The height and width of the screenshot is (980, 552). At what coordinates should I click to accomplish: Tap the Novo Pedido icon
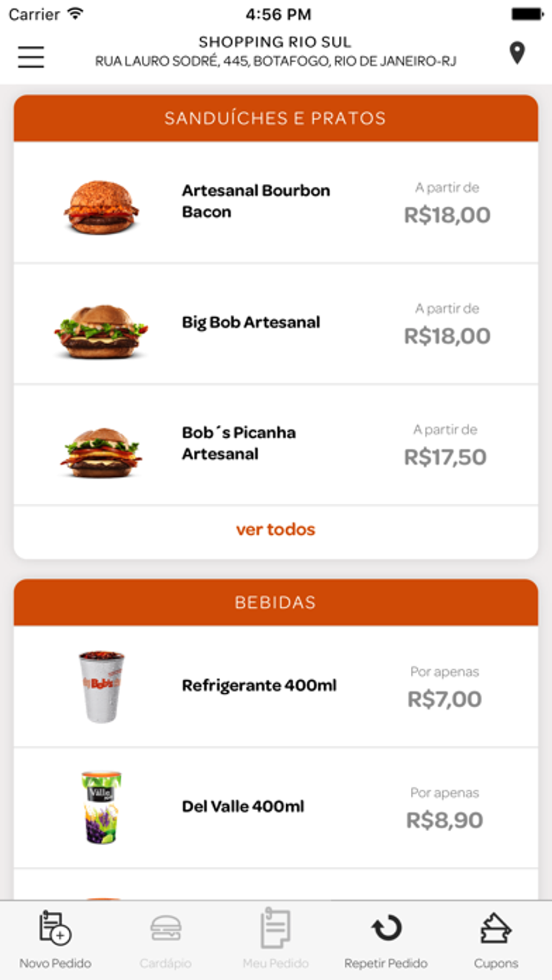tap(55, 928)
